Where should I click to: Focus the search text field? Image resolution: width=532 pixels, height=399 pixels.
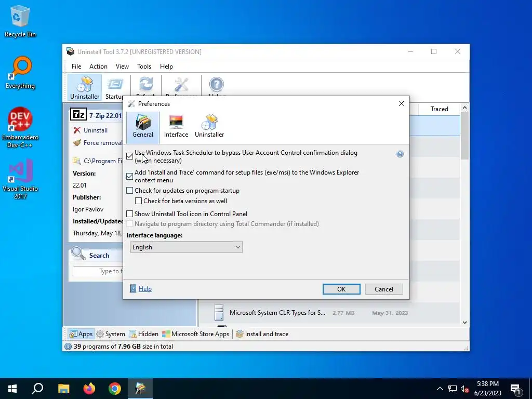tap(98, 271)
